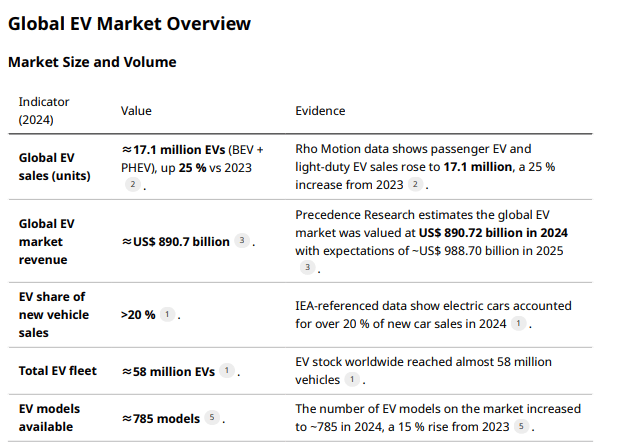The width and height of the screenshot is (617, 446).
Task: Open citation 1 after 'vehicles' in the fleet evidence
Action: point(352,379)
